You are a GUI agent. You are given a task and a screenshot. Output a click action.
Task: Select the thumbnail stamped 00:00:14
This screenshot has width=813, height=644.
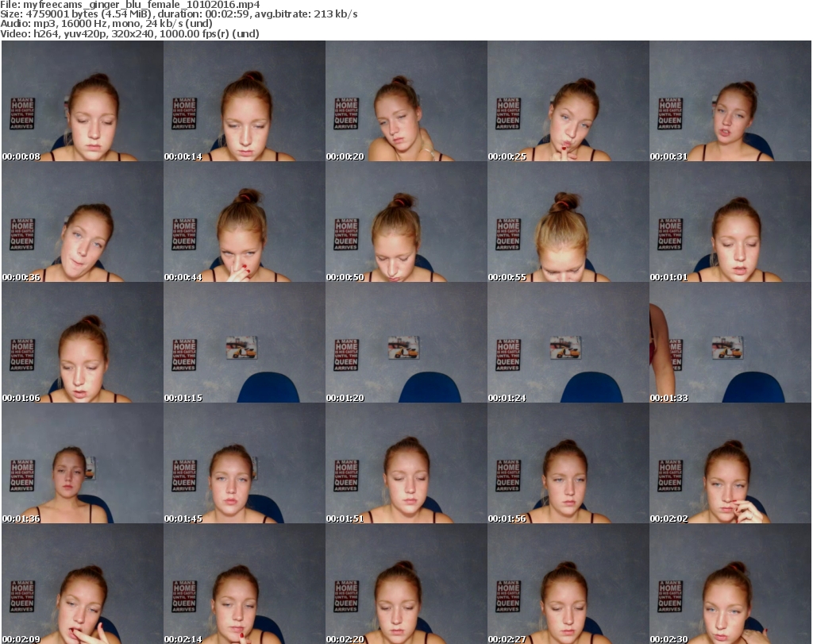[245, 101]
